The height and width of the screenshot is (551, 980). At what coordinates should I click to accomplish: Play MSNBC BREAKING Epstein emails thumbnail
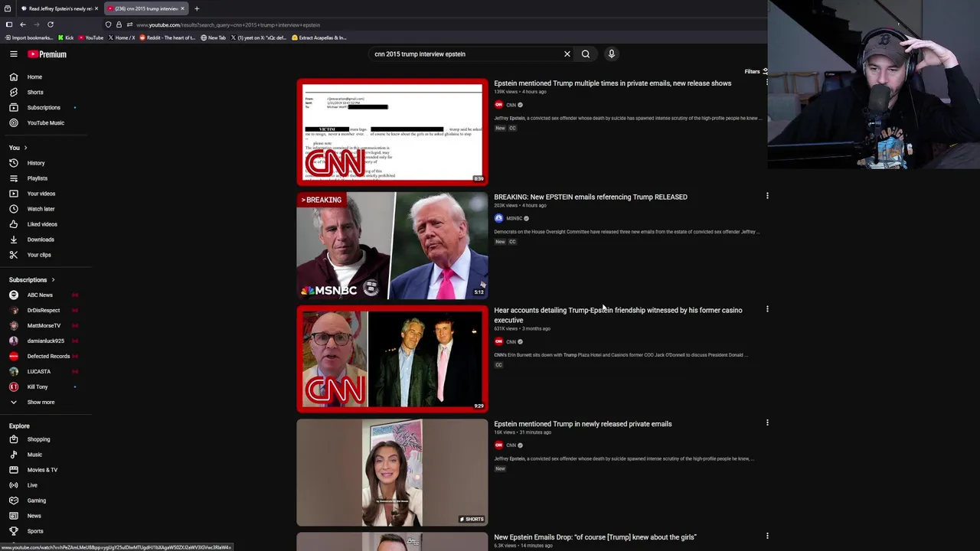pyautogui.click(x=392, y=246)
